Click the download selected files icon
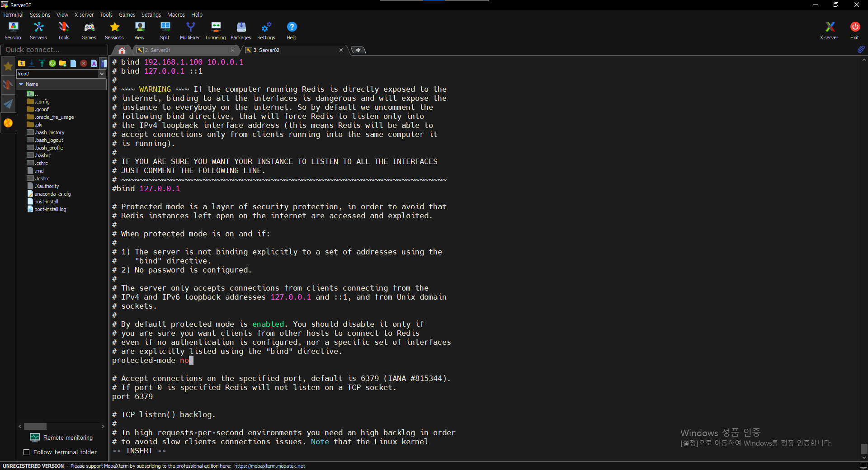The width and height of the screenshot is (868, 470). tap(32, 63)
